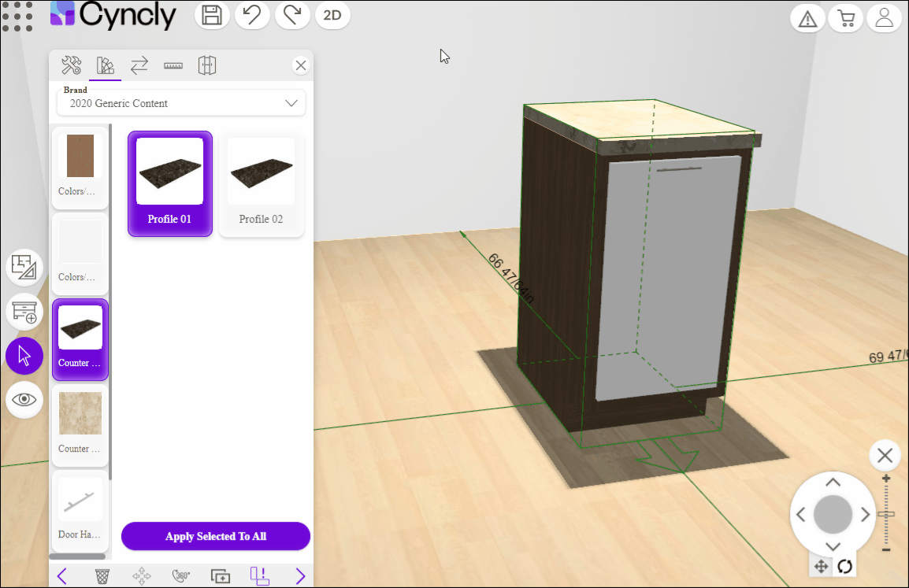Click the previous arrow in panel footer

point(62,576)
